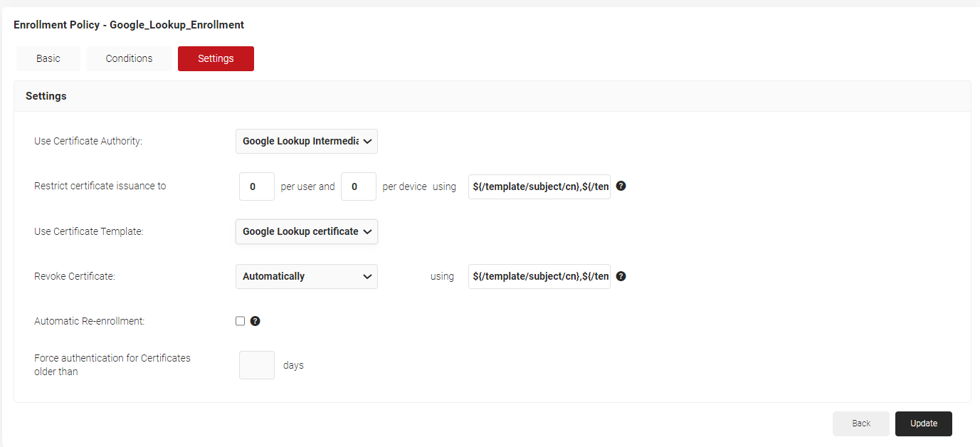Viewport: 980px width, 447px height.
Task: Expand the Use Certificate Authority dropdown
Action: pyautogui.click(x=306, y=141)
